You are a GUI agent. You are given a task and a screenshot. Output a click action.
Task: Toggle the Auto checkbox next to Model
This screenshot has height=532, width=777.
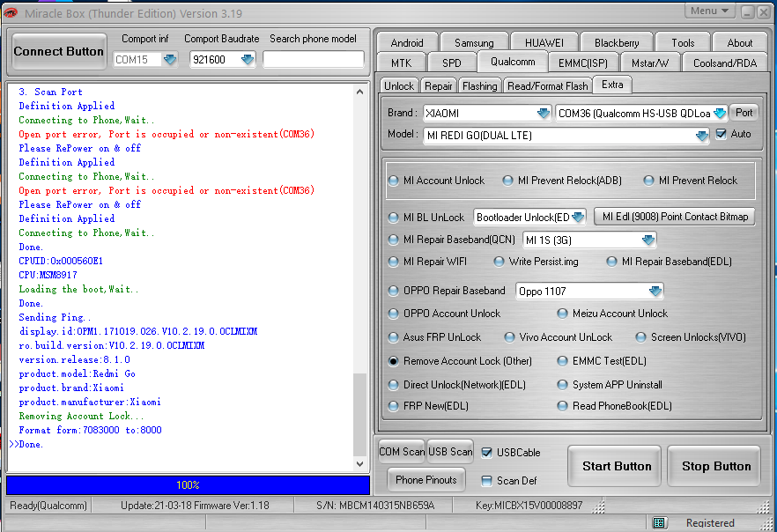tap(721, 134)
